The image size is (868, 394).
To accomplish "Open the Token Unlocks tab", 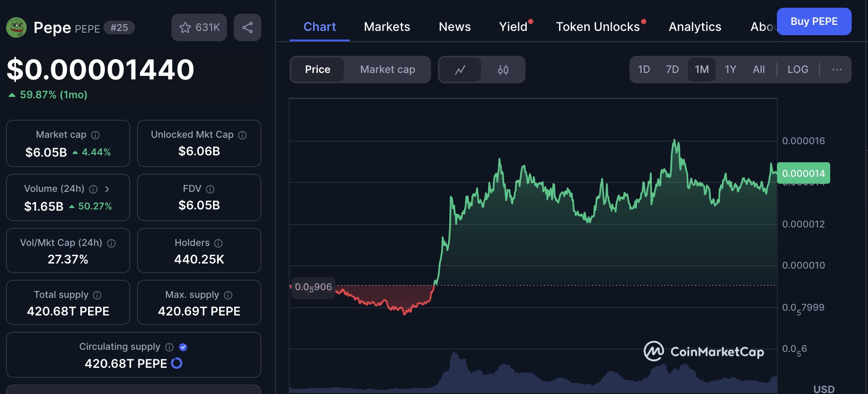I will (598, 27).
